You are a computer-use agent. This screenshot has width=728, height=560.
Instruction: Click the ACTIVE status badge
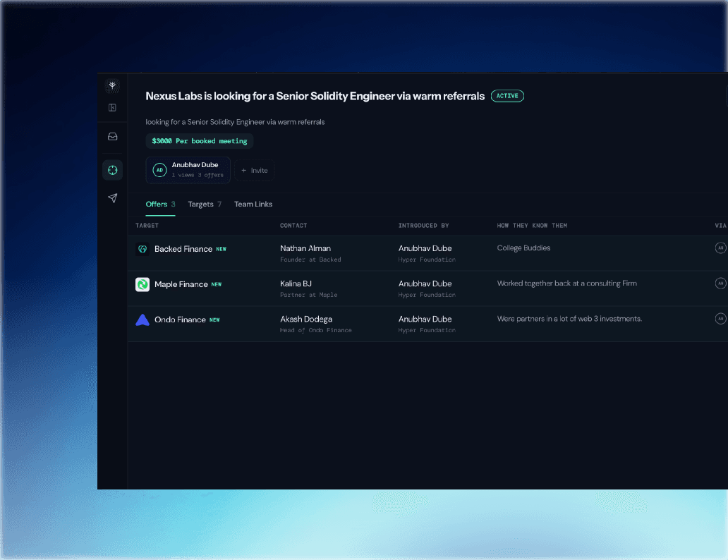[507, 96]
